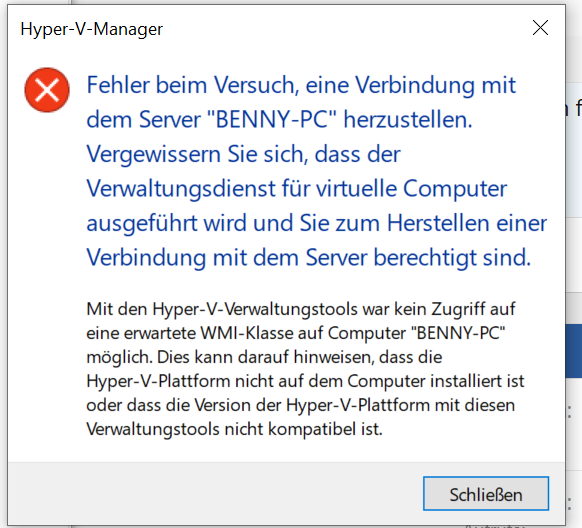Viewport: 582px width, 528px height.
Task: Click the line 'Vergewissern Sie sich, dass der'
Action: pyautogui.click(x=243, y=154)
